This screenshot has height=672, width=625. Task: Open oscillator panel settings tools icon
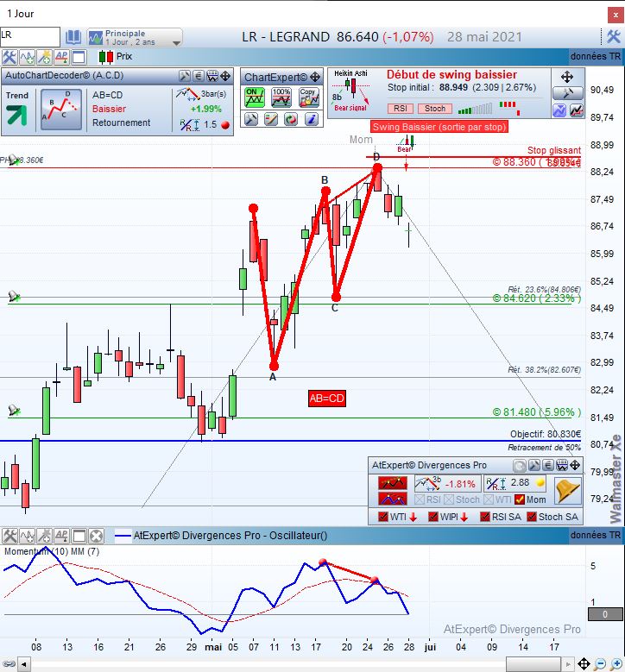coord(9,537)
